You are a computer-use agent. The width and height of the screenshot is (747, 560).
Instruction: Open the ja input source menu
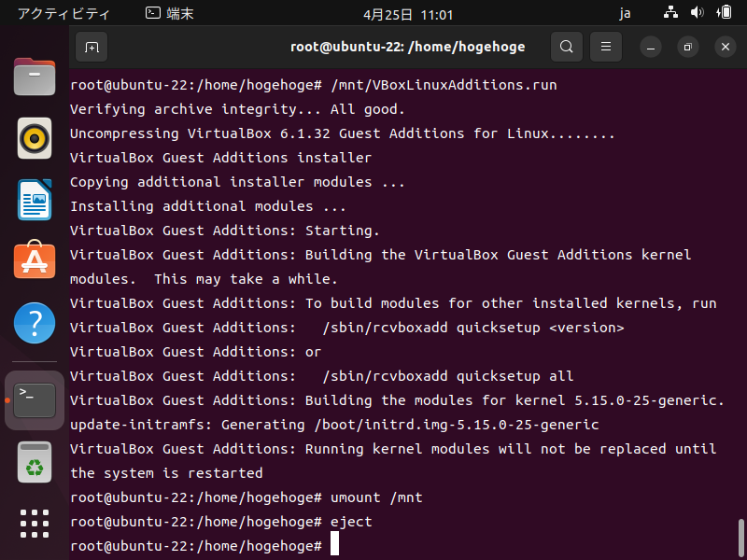point(625,13)
